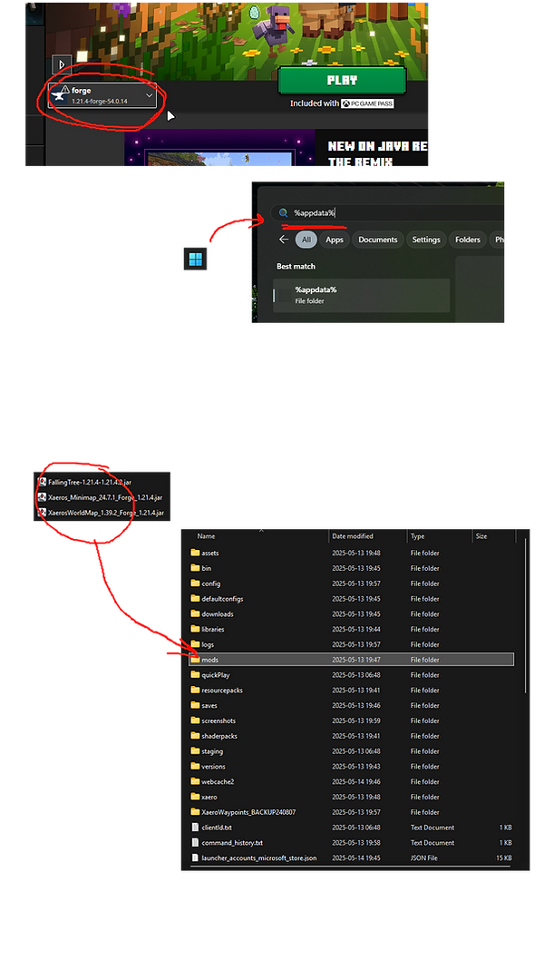Viewport: 544px width, 980px height.
Task: Click the assets folder icon
Action: (195, 553)
